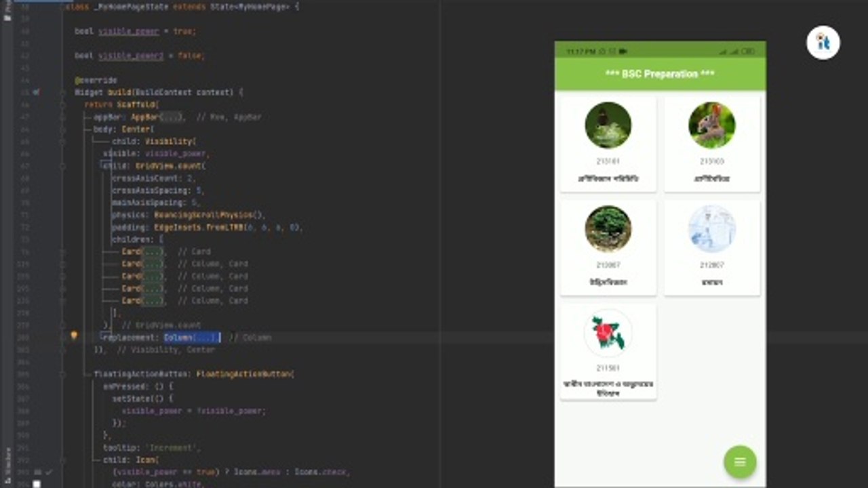Click the 'mainAxisSpacing: 5' line
Viewport: 868px width, 488px height.
pos(157,203)
